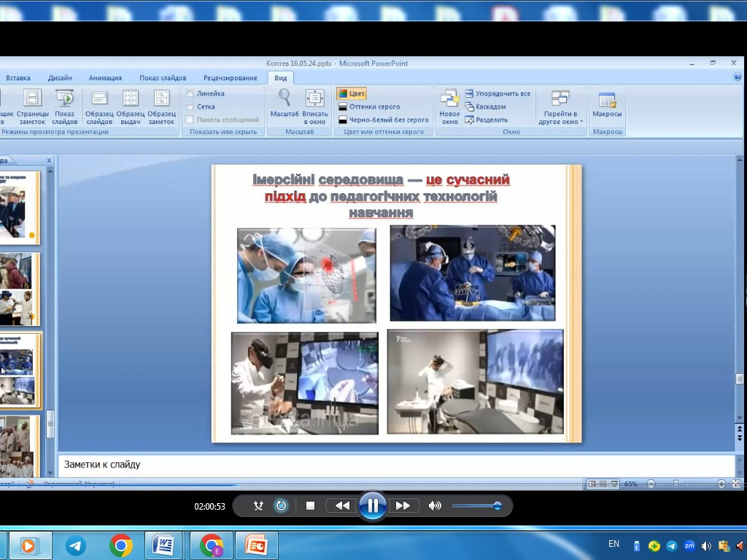Viewport: 747px width, 560px height.
Task: Select the dental chair with wall screen picture
Action: tap(476, 381)
